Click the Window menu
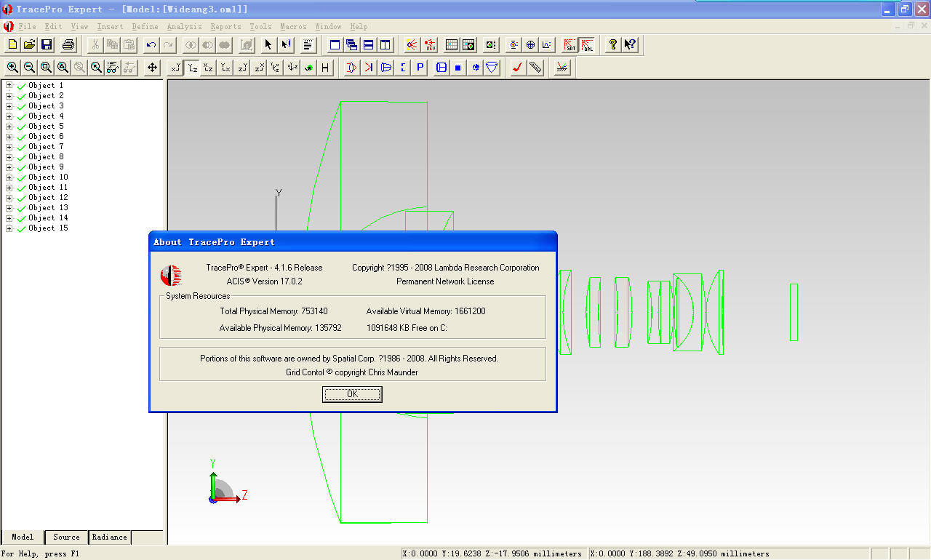Image resolution: width=931 pixels, height=560 pixels. point(328,26)
